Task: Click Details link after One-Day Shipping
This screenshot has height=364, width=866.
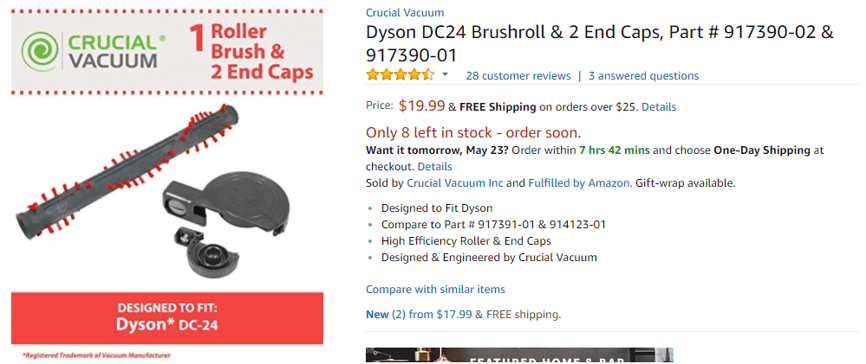Action: [435, 166]
